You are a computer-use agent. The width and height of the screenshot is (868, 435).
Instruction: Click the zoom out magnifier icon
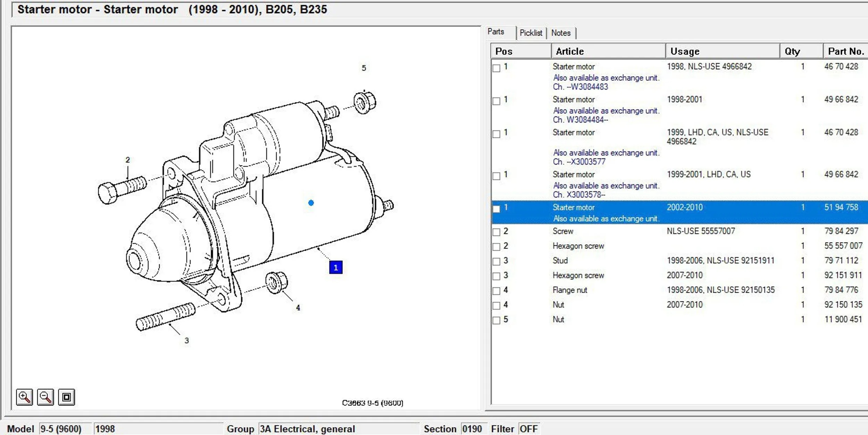tap(45, 397)
